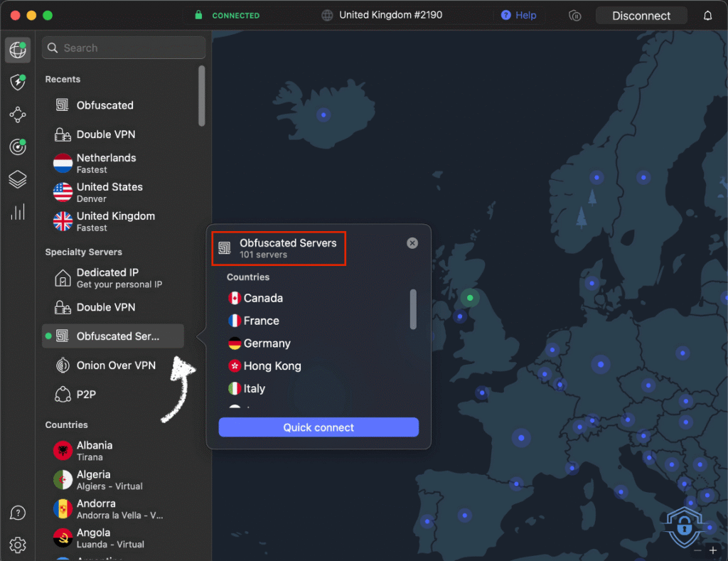The width and height of the screenshot is (728, 561).
Task: Connect to United States Denver recent
Action: coord(113,192)
